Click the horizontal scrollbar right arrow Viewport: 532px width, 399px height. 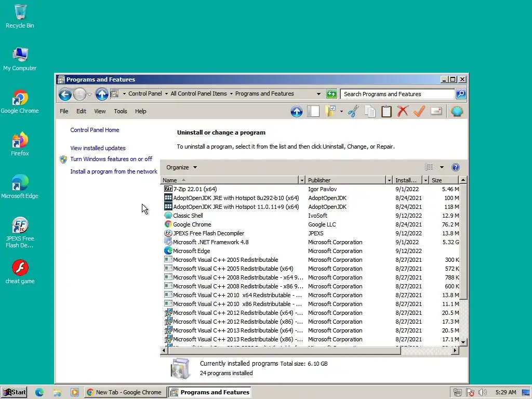click(455, 351)
